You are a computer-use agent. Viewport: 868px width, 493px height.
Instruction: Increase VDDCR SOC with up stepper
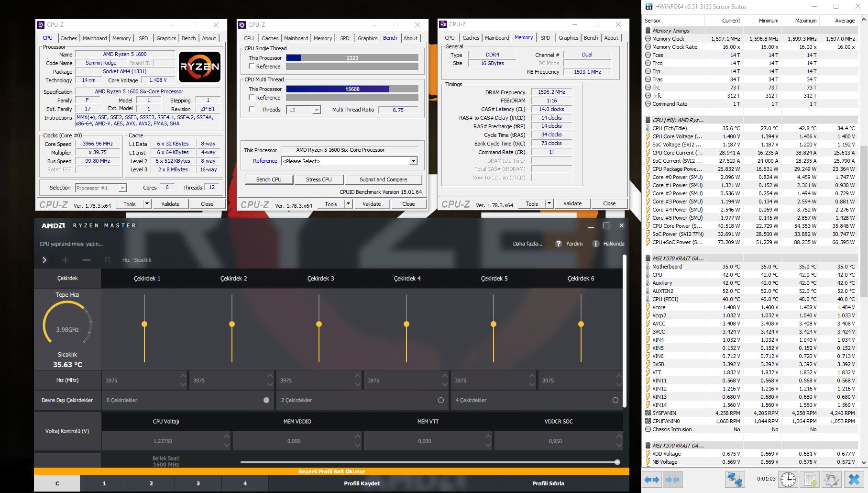tap(619, 437)
